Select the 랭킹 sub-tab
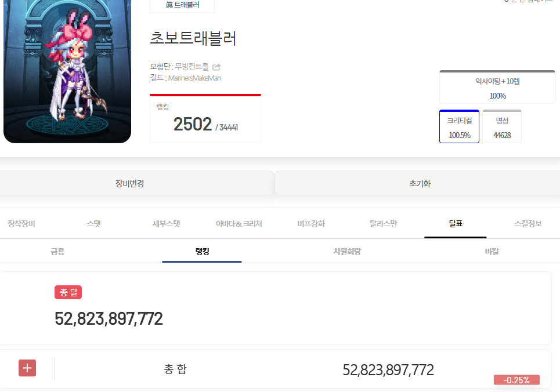Image resolution: width=560 pixels, height=392 pixels. 202,251
